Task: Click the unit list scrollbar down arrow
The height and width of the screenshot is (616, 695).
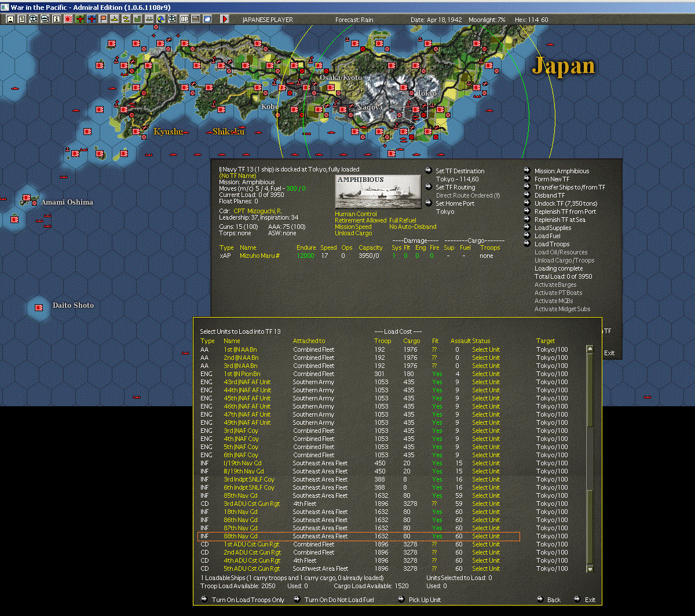Action: click(590, 568)
